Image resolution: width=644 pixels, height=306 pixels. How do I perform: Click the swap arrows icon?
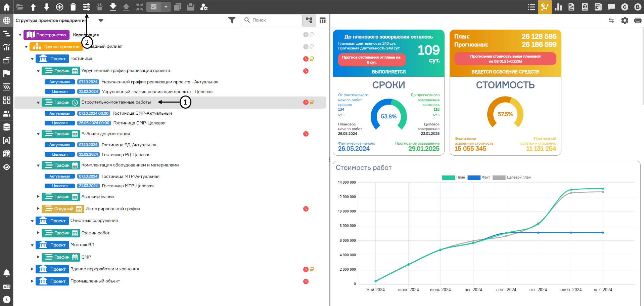click(x=611, y=21)
